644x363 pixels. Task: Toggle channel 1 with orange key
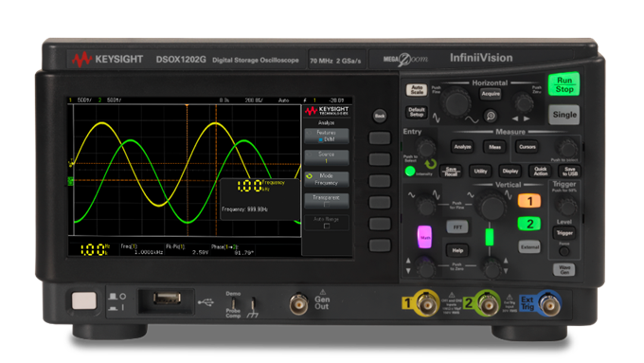pos(529,201)
